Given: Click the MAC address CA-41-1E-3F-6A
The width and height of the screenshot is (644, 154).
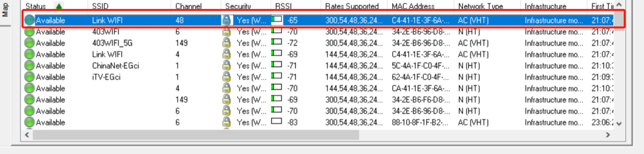Looking at the screenshot, I should tap(421, 89).
